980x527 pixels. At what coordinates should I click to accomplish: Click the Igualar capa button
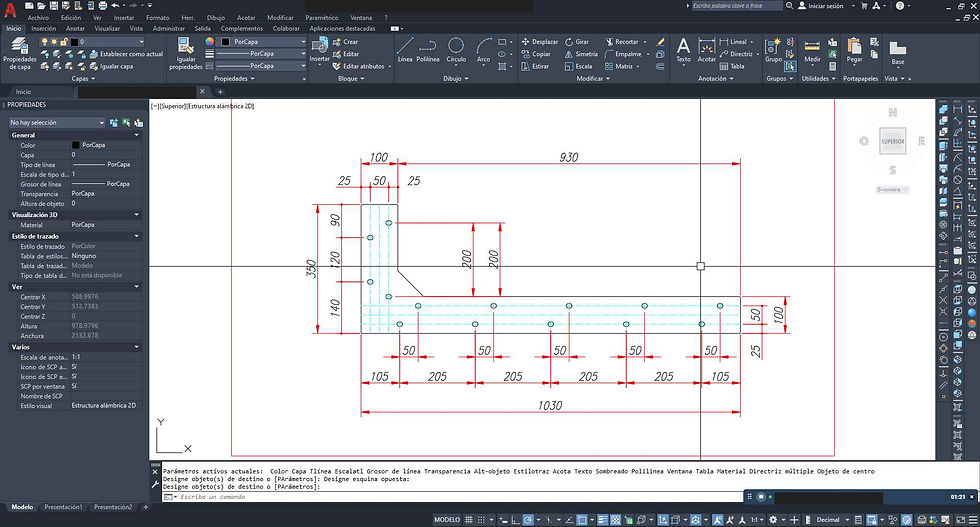[x=110, y=66]
